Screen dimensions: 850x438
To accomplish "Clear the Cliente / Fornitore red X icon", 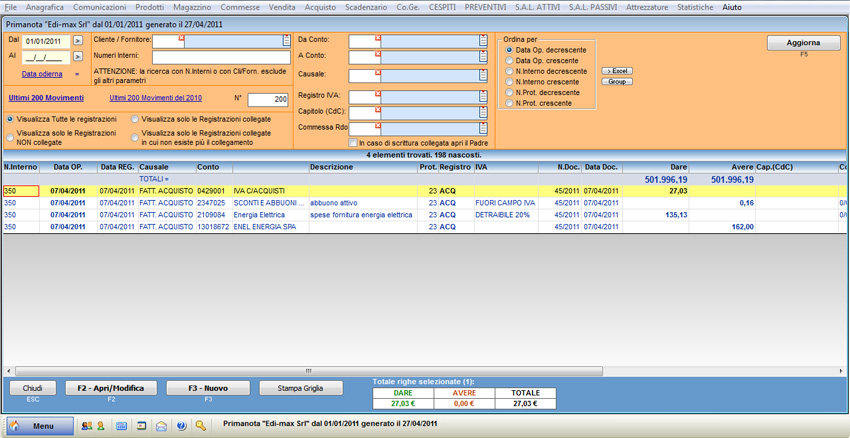I will 182,38.
